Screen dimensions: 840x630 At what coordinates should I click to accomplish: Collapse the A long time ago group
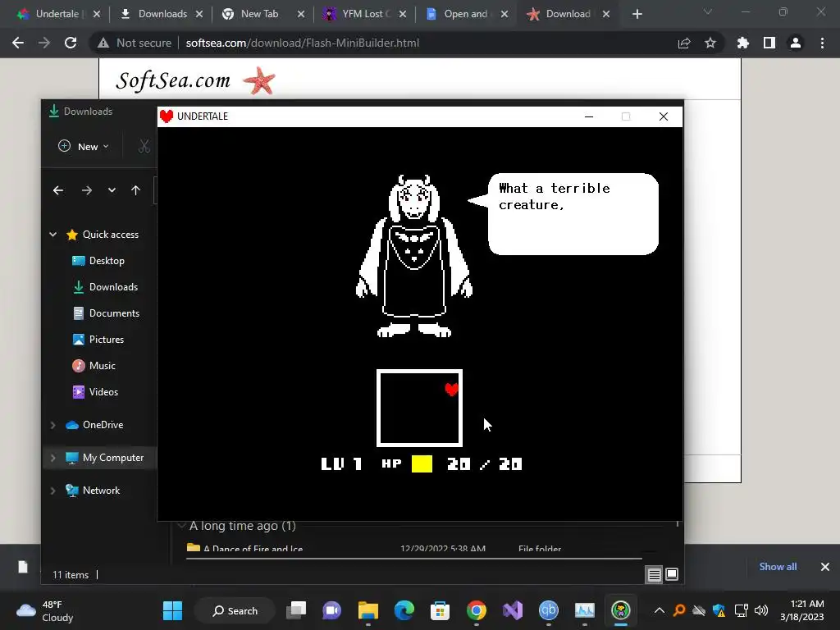181,526
